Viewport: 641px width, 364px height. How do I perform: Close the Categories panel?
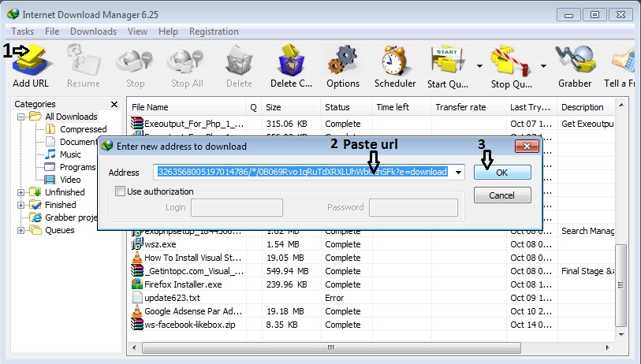coord(114,104)
